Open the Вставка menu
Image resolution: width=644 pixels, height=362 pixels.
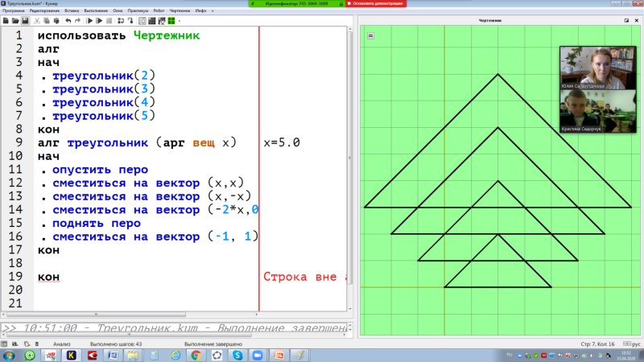(72, 10)
